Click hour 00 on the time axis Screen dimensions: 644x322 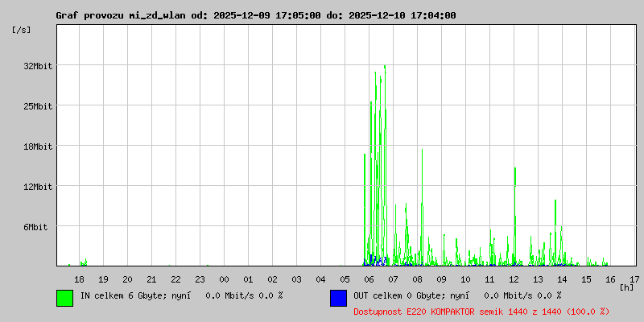(x=224, y=279)
